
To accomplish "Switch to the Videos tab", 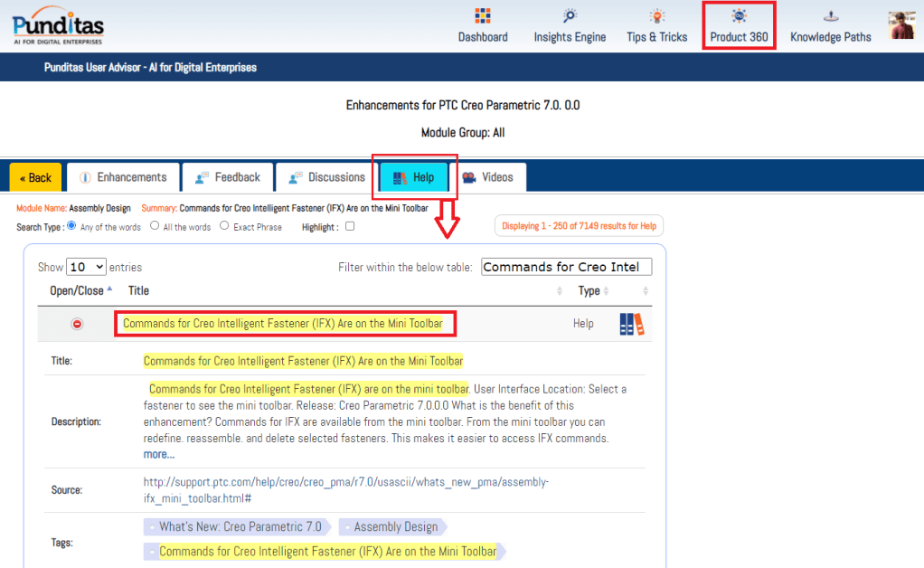I will coord(487,177).
